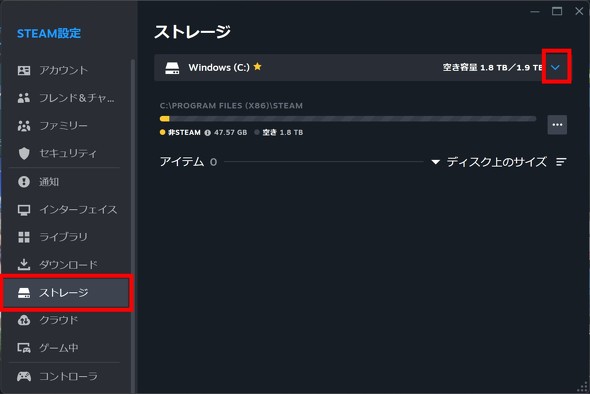Open the three-dot drive options button

[557, 125]
